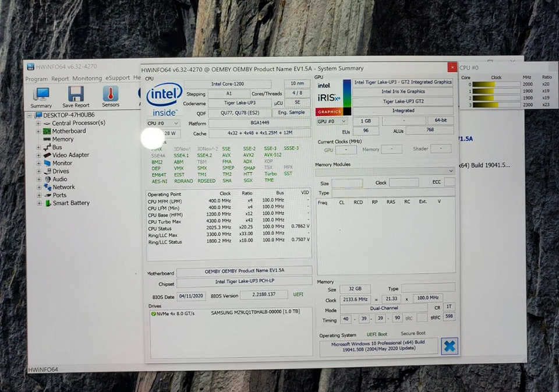Click the Eng. Sample field
559x392 pixels.
pyautogui.click(x=291, y=112)
